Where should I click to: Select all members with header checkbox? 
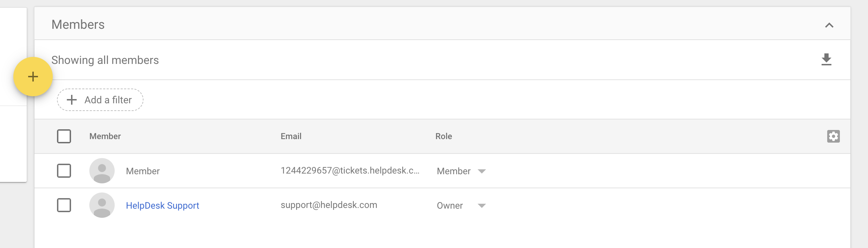click(x=64, y=136)
